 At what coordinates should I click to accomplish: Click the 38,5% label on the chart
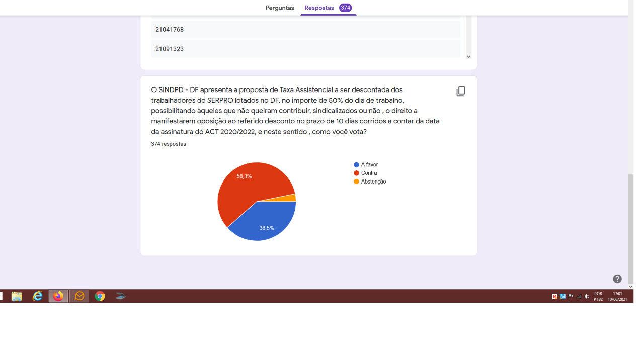click(x=267, y=228)
